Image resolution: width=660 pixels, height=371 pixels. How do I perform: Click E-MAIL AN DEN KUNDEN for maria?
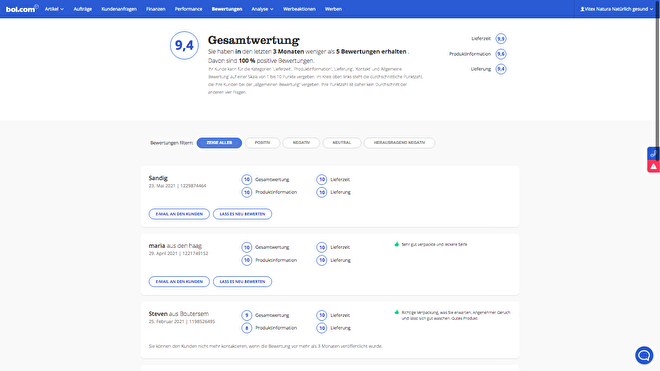[179, 281]
